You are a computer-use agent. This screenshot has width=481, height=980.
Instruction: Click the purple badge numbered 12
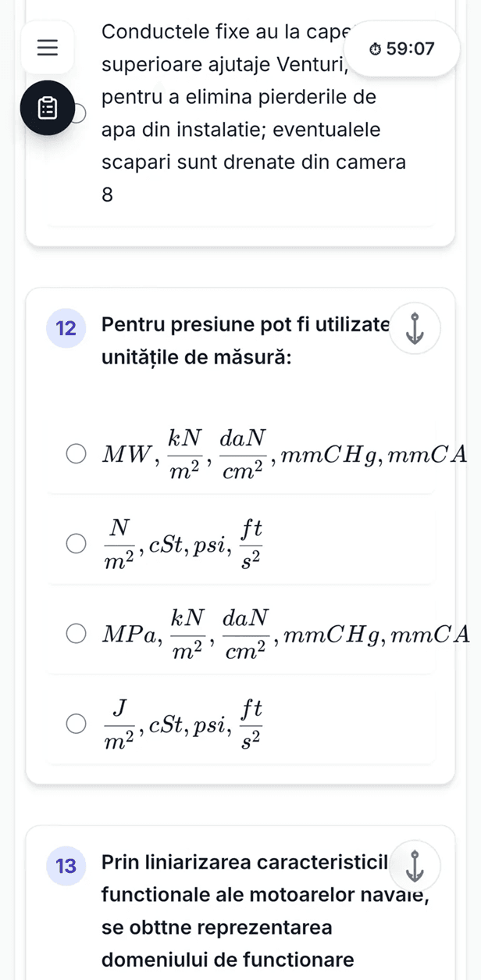(66, 329)
